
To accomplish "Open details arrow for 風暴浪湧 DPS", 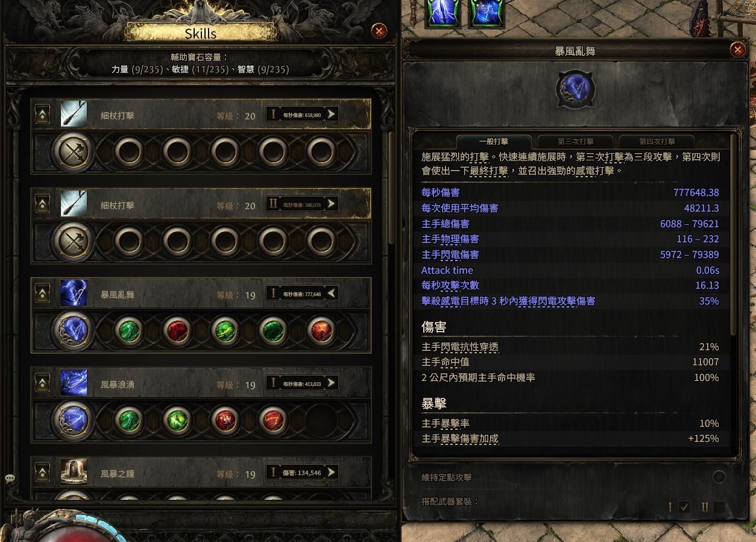I will coord(331,383).
